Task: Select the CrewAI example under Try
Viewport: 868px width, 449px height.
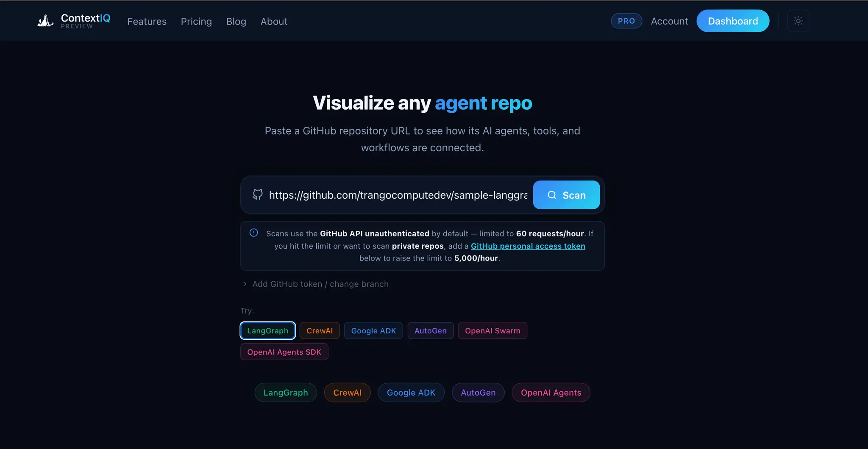Action: click(320, 331)
